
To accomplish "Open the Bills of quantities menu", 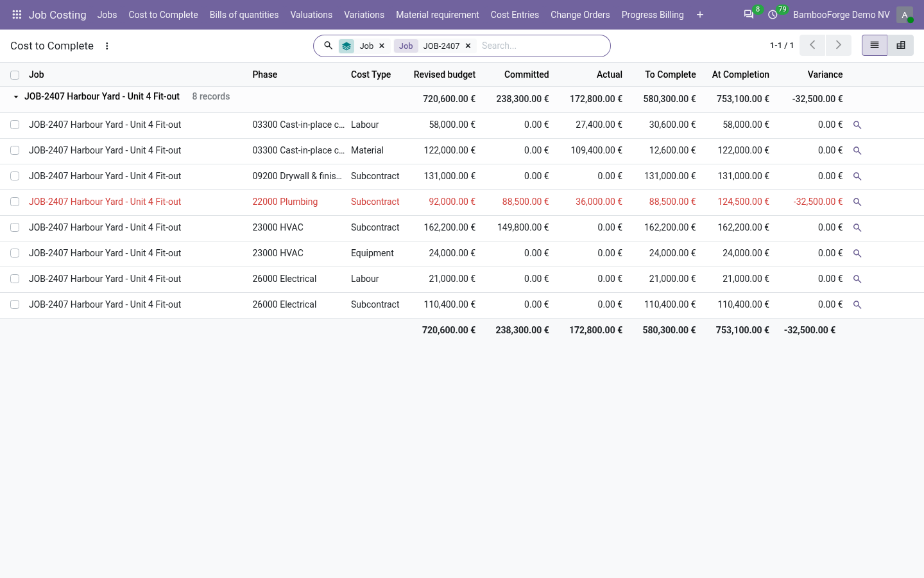I will 244,15.
